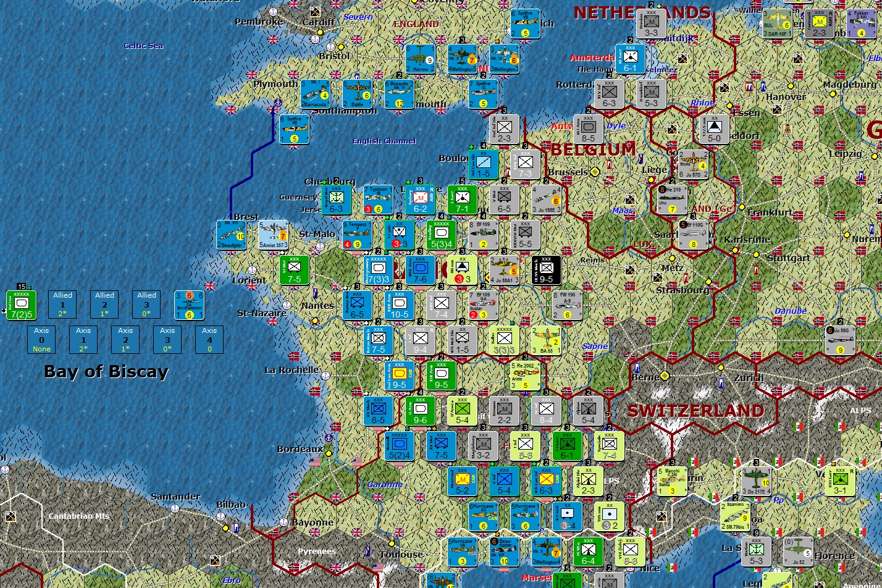This screenshot has height=588, width=882.
Task: Toggle the Axis 4 air status marker
Action: (209, 340)
